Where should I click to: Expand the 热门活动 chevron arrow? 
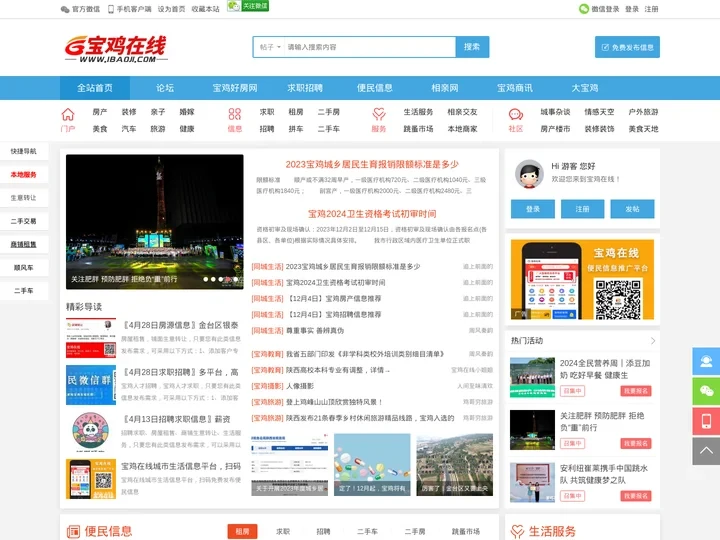653,341
